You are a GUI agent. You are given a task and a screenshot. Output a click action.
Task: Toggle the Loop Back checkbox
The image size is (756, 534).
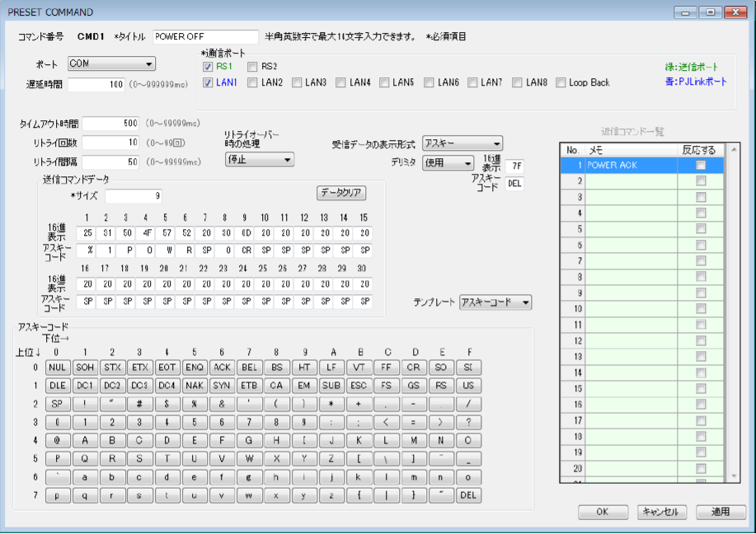pos(561,82)
